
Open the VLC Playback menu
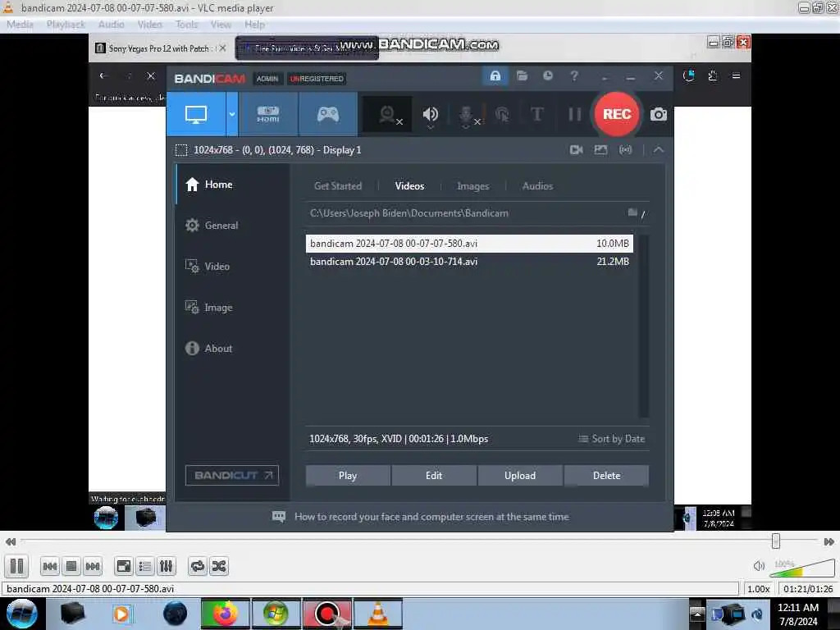click(x=66, y=25)
